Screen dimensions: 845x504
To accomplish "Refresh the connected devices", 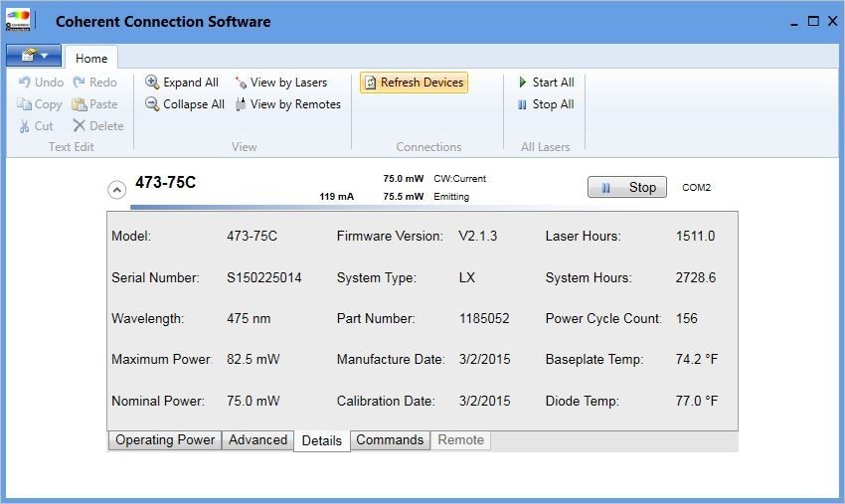I will [414, 83].
